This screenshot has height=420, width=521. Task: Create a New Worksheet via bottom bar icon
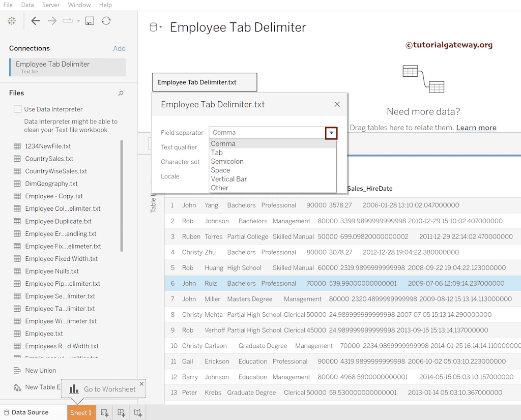104,413
